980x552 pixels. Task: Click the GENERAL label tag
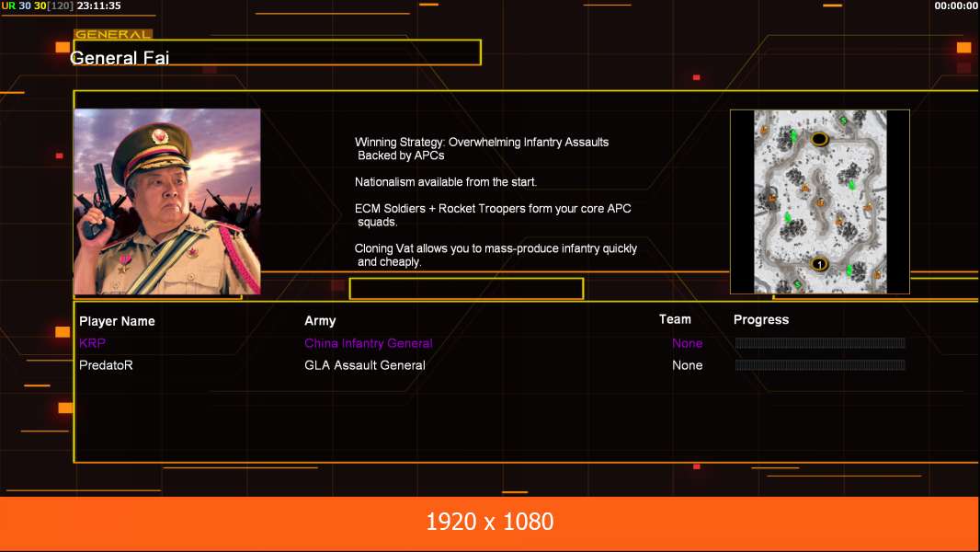113,34
